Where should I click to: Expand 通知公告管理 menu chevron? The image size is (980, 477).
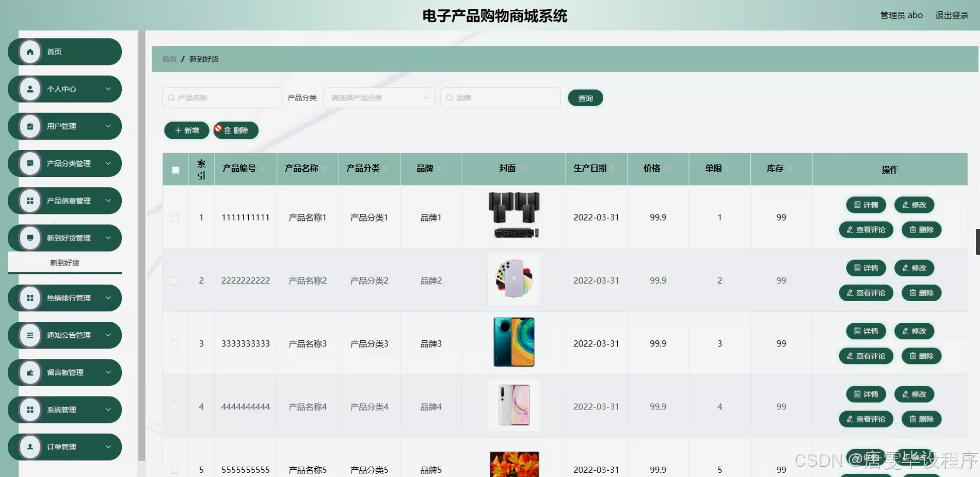108,335
